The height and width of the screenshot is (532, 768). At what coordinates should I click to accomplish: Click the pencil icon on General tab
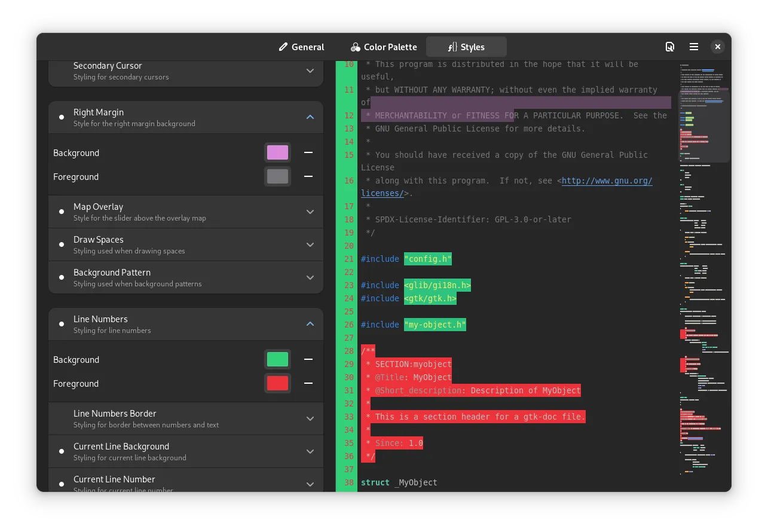(x=283, y=47)
